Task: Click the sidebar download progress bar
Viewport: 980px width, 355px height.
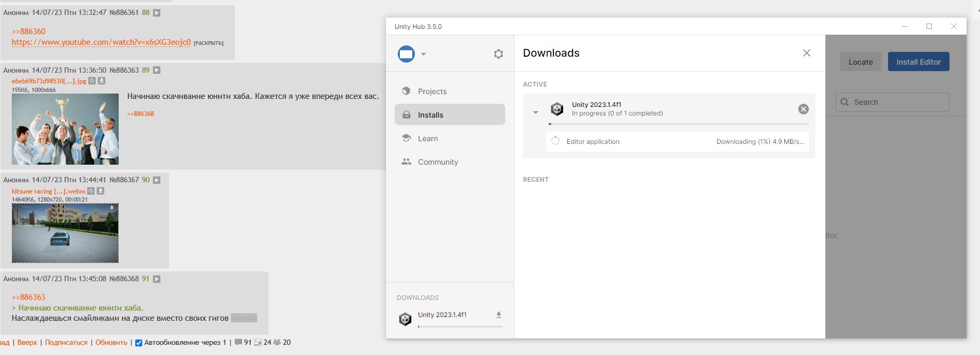Action: pos(460,326)
